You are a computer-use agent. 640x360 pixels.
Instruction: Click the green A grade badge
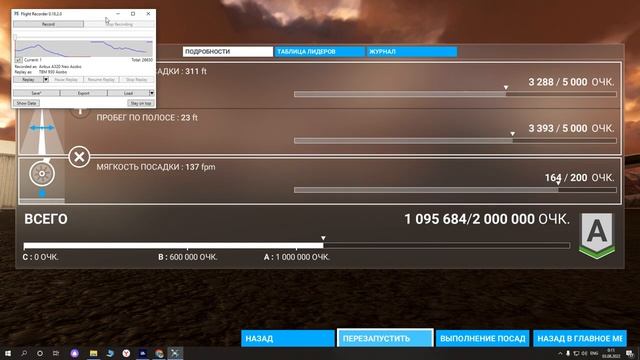click(x=597, y=236)
